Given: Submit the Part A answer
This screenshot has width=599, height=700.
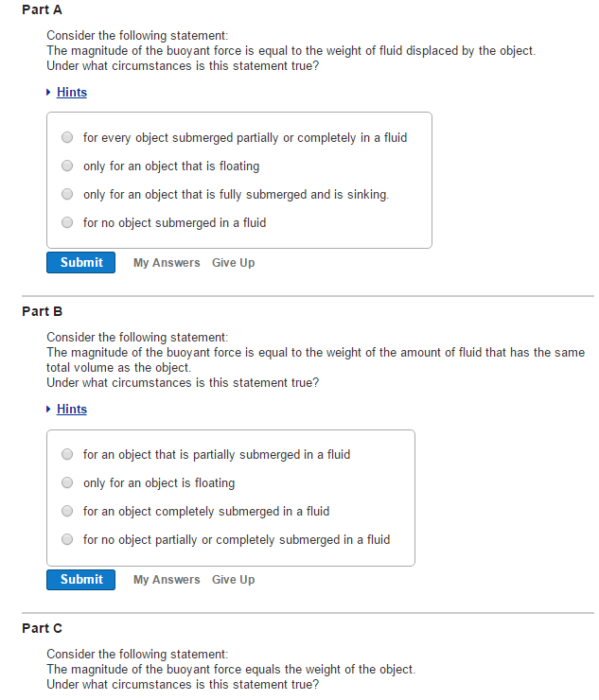Looking at the screenshot, I should [80, 263].
